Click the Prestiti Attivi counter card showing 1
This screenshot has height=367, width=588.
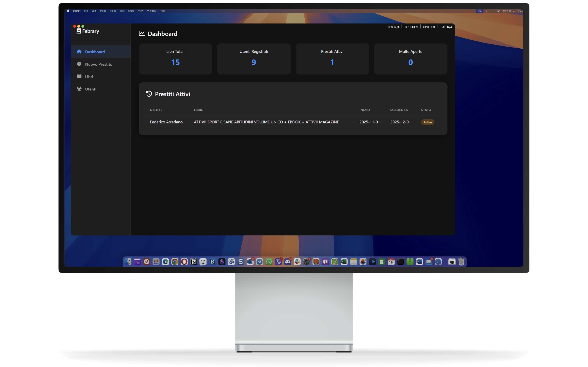[332, 59]
